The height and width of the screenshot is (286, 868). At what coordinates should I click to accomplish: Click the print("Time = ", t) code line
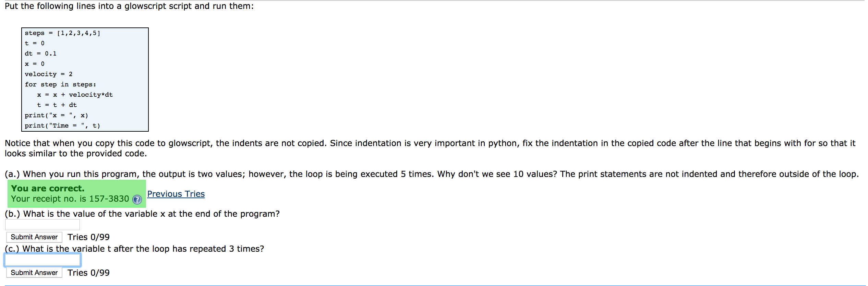(62, 126)
